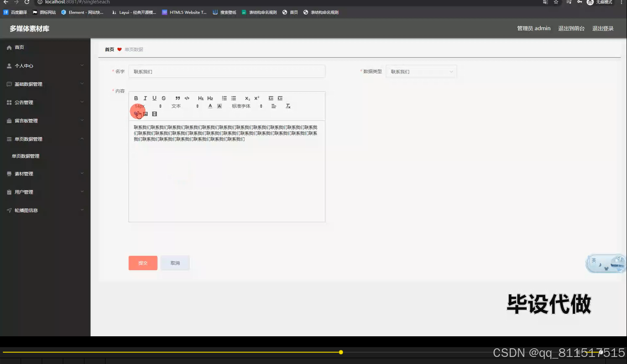Toggle bold formatting in the editor
This screenshot has width=627, height=364.
pos(136,98)
